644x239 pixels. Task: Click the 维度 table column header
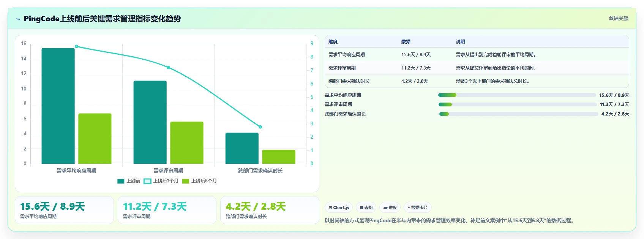point(333,42)
